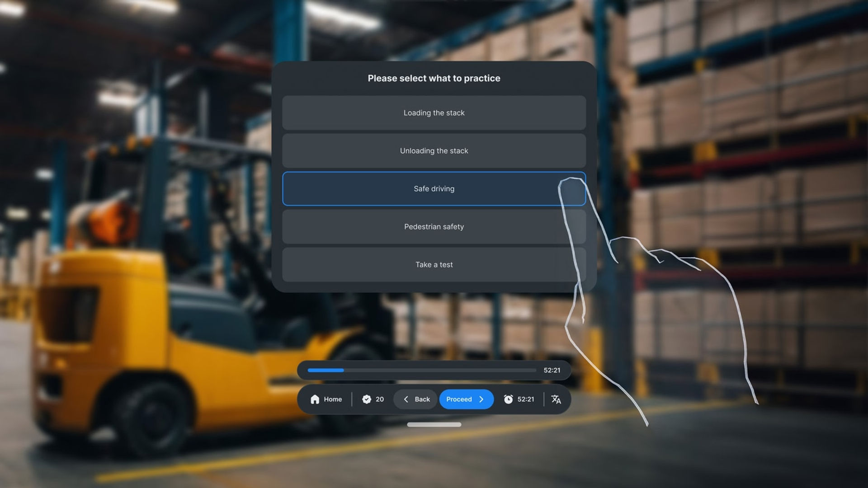Click the 52:21 time beside progress bar
The width and height of the screenshot is (868, 488).
pyautogui.click(x=552, y=370)
